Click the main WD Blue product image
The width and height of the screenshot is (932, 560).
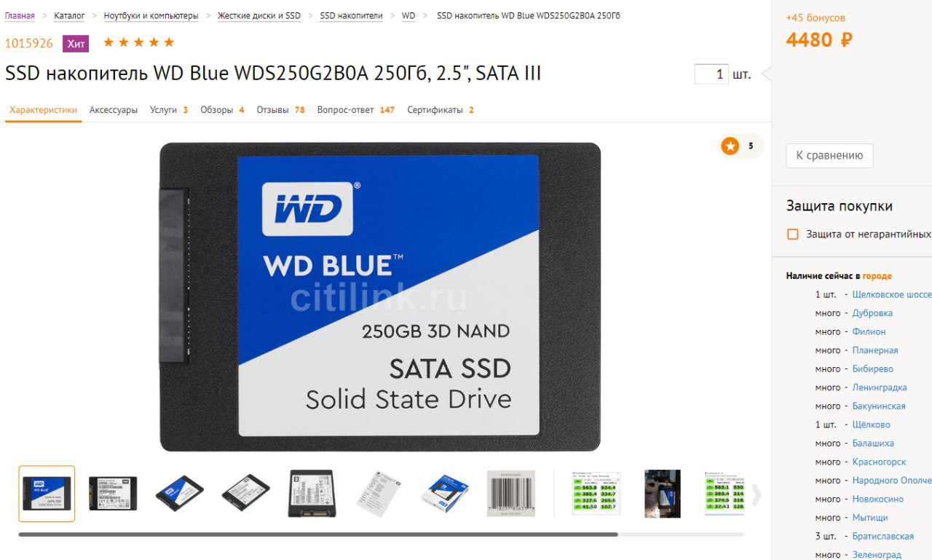[380, 296]
